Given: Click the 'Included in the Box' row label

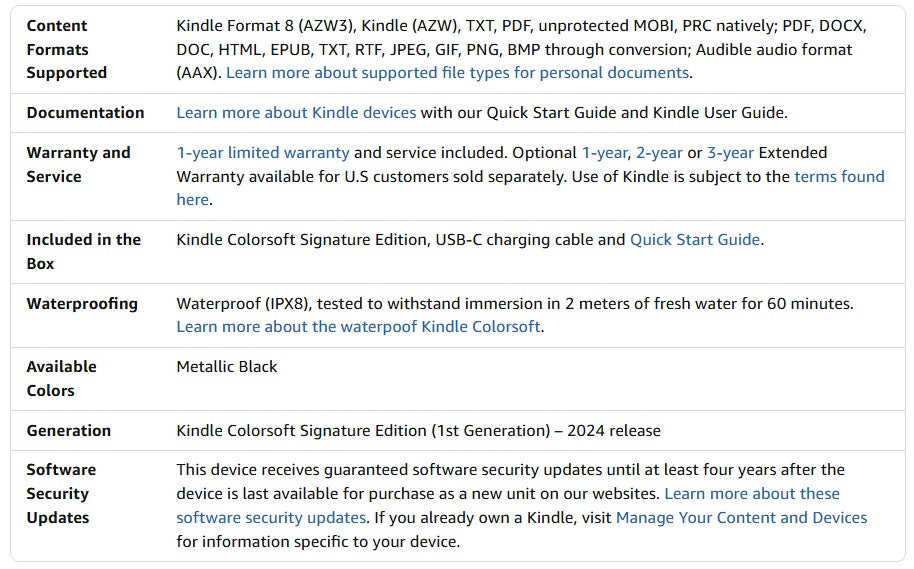Looking at the screenshot, I should pos(83,252).
